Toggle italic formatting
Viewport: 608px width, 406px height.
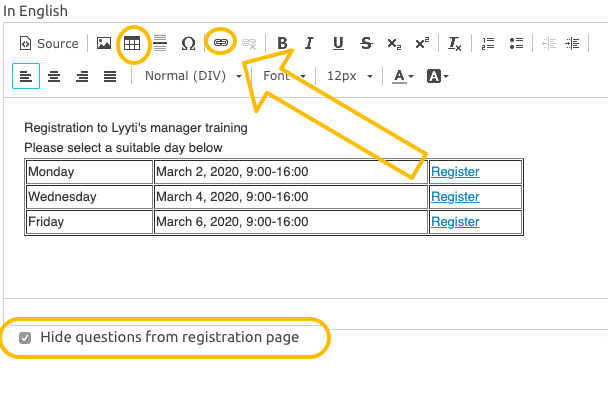click(x=310, y=44)
